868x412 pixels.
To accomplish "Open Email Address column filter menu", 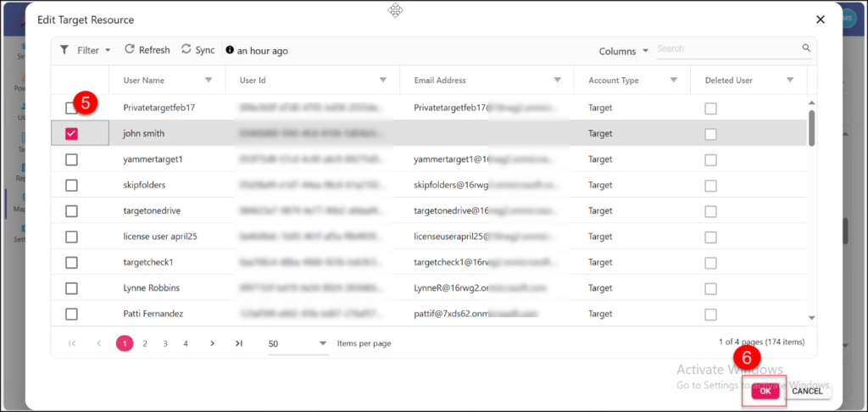I will click(x=558, y=81).
